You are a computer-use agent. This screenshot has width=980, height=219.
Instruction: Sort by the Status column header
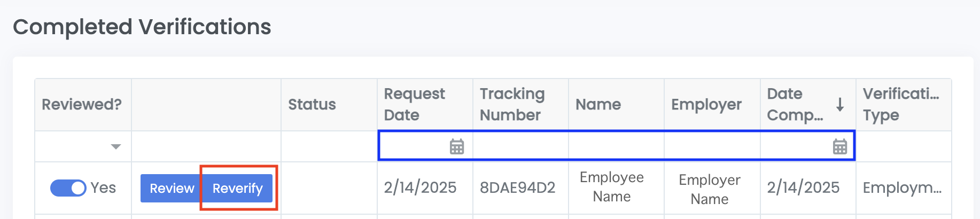pos(312,104)
